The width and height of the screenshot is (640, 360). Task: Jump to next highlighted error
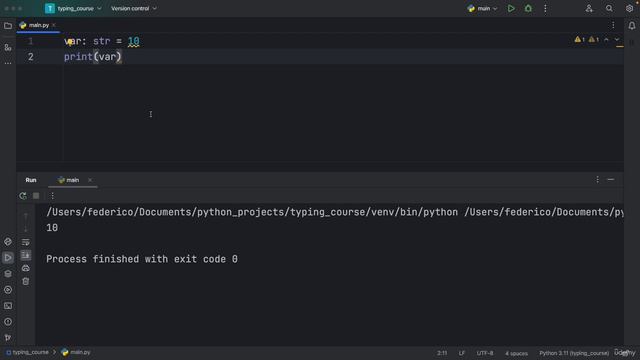tap(617, 40)
